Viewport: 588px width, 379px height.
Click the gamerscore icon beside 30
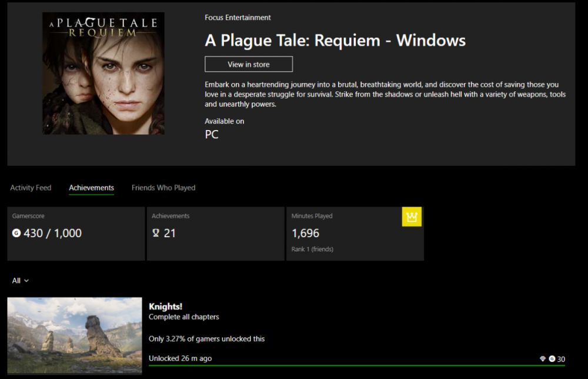pyautogui.click(x=552, y=359)
